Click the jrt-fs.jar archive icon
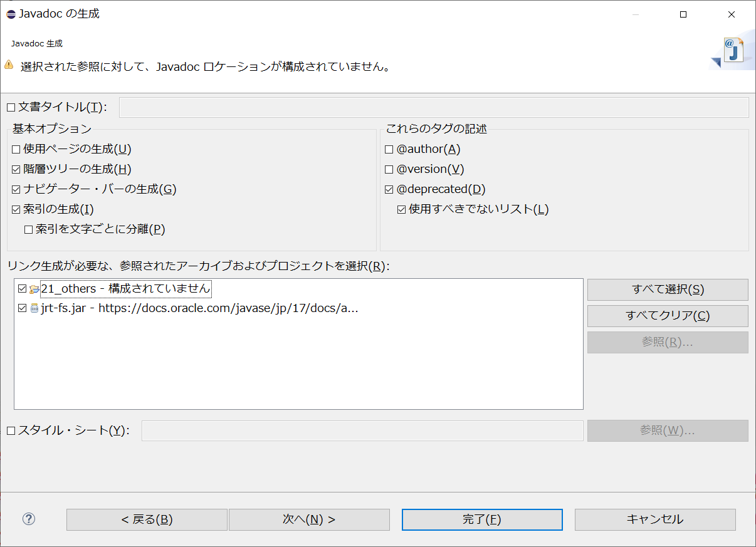Image resolution: width=756 pixels, height=547 pixels. (33, 308)
